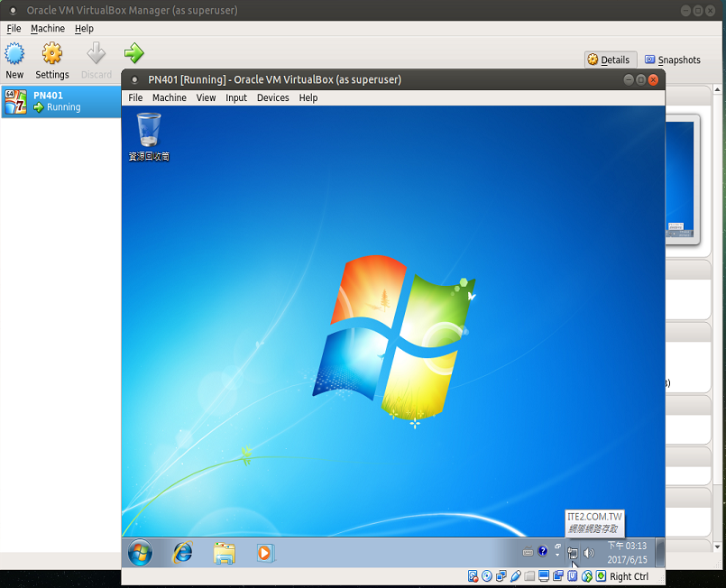Click the shared folders status icon
726x588 pixels.
(529, 576)
